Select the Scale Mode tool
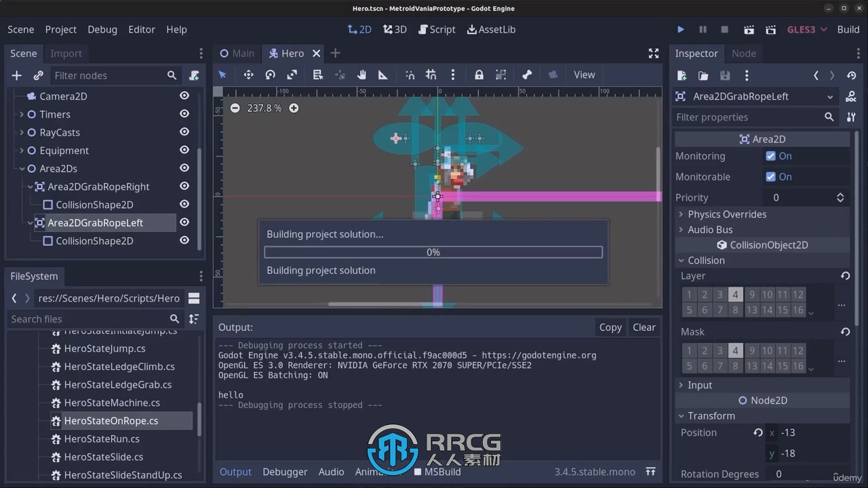 tap(292, 75)
